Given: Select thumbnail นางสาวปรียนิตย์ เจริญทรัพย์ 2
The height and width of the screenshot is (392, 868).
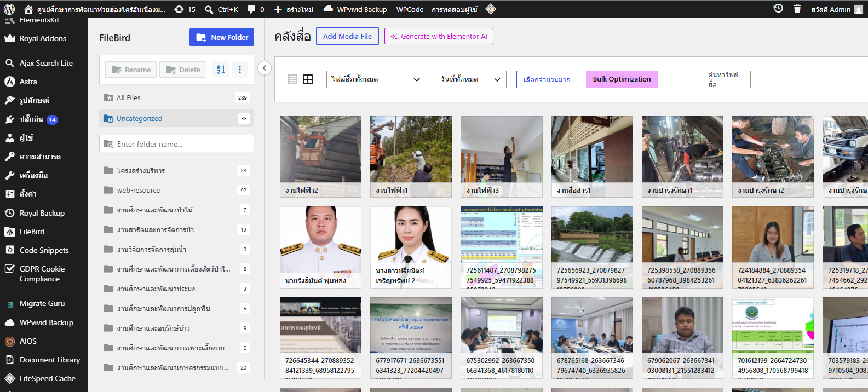Looking at the screenshot, I should pyautogui.click(x=411, y=247).
